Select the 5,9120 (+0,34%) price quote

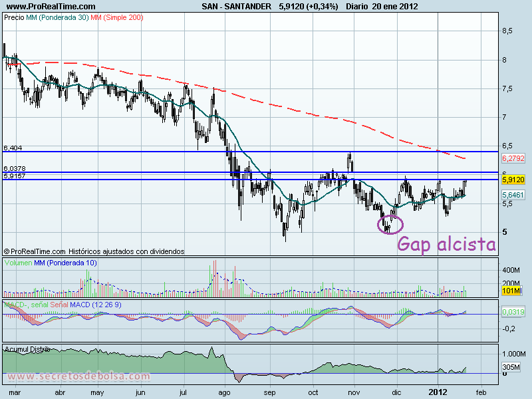309,6
